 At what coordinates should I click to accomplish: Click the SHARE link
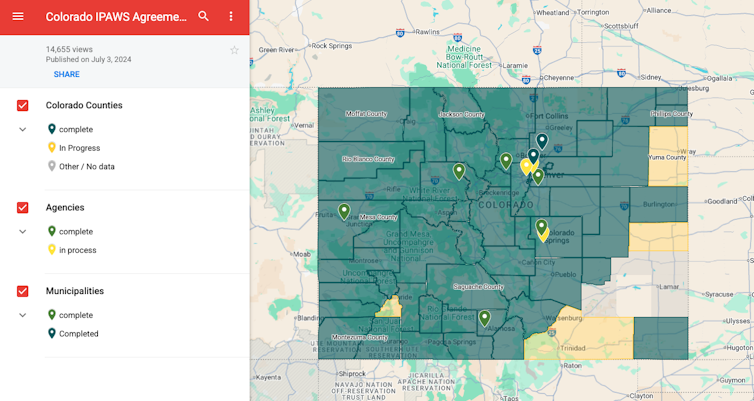pyautogui.click(x=67, y=74)
